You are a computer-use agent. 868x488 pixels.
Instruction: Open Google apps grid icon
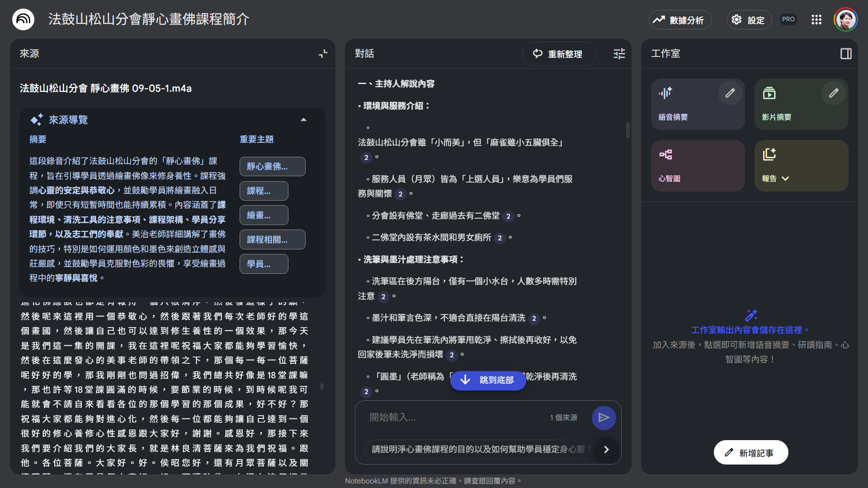[816, 19]
